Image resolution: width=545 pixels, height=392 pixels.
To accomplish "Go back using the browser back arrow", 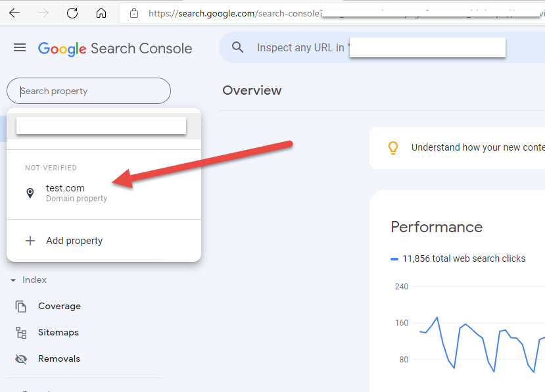I will point(14,13).
